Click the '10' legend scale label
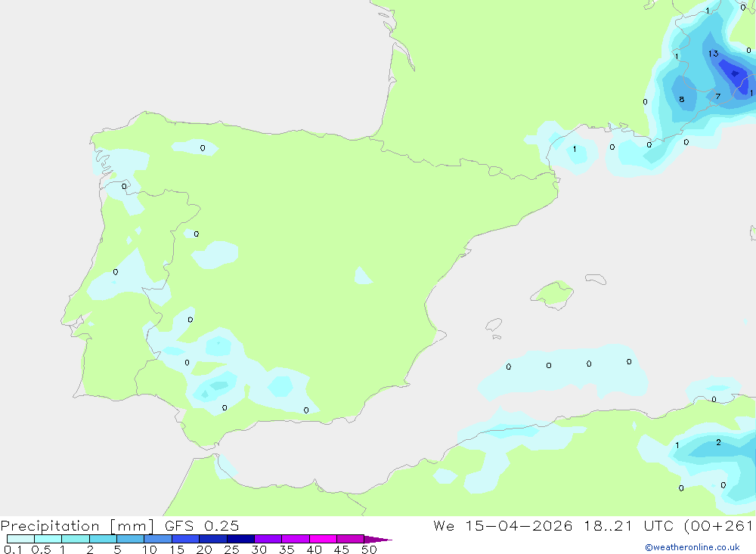Screen dimensions: 756x554 click(x=150, y=549)
